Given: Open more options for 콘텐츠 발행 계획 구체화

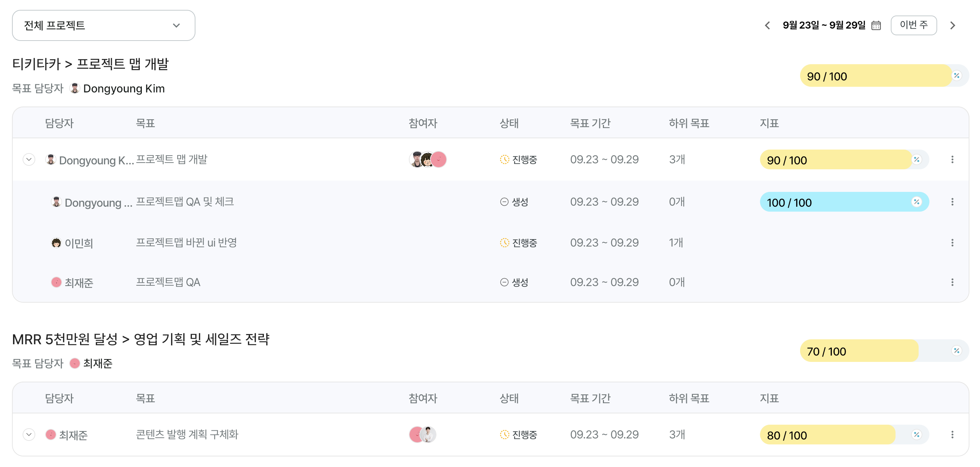Looking at the screenshot, I should click(x=952, y=435).
